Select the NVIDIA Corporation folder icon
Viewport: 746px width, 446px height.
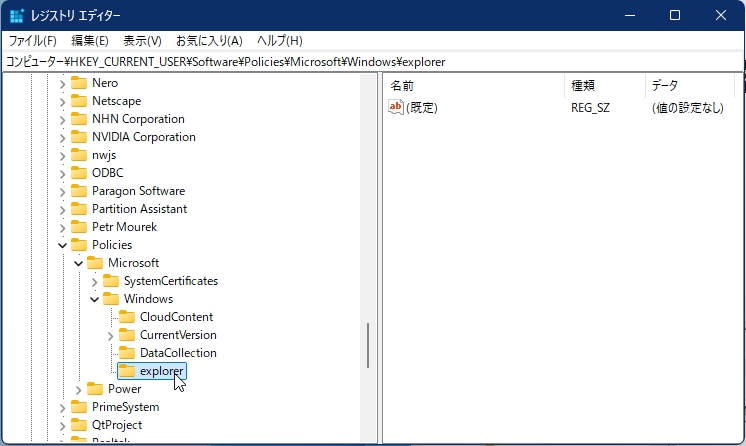[79, 137]
